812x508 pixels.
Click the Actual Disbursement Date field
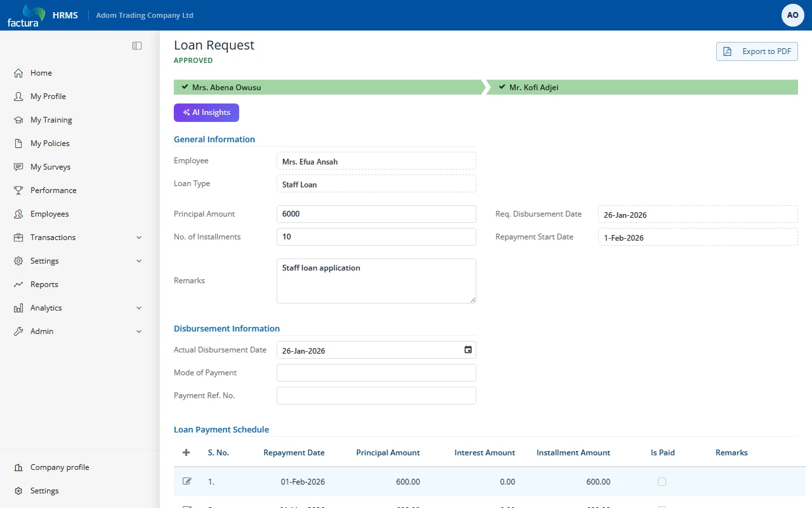pos(376,350)
